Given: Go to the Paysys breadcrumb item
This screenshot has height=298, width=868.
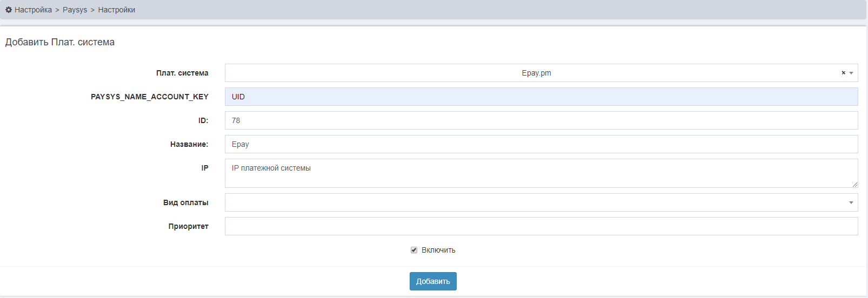Looking at the screenshot, I should tap(75, 10).
